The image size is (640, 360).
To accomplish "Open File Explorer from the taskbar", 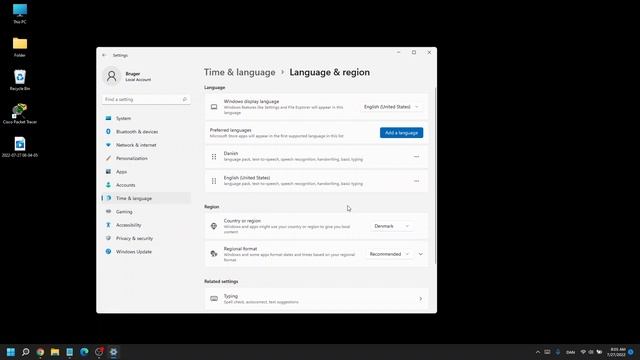I will point(55,352).
